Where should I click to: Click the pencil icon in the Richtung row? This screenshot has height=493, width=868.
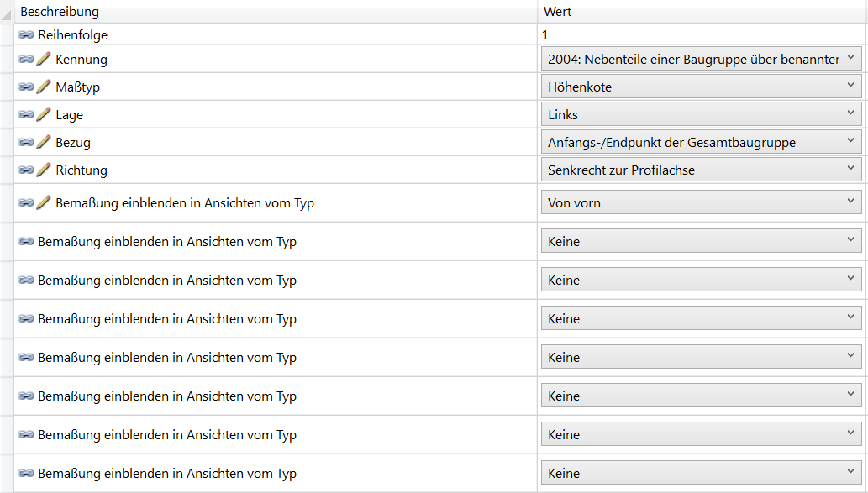(44, 170)
